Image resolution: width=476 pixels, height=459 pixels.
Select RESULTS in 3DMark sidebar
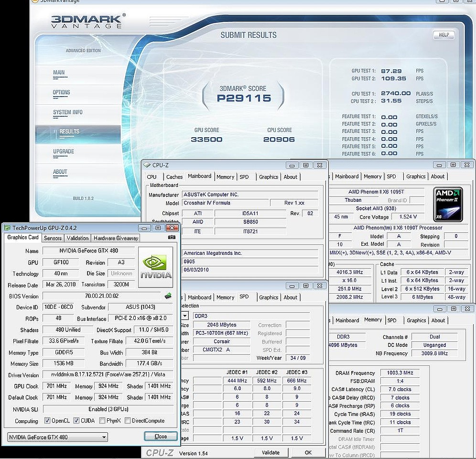(78, 134)
